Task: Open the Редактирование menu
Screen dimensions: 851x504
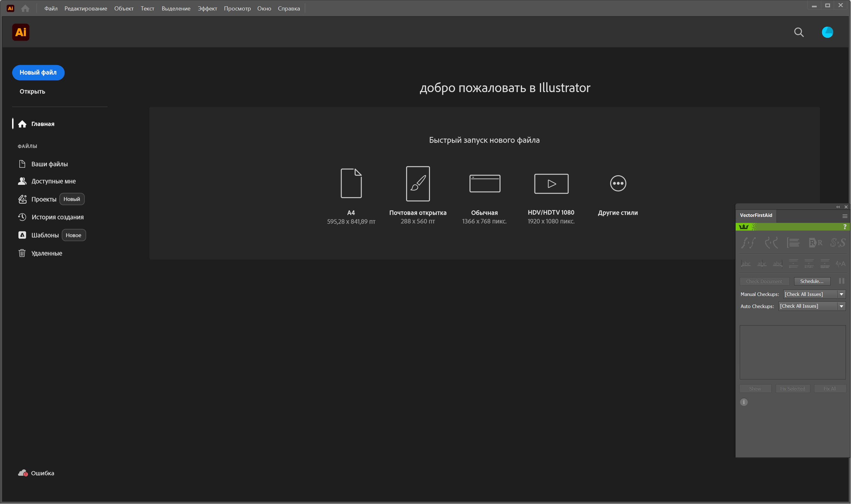Action: click(x=85, y=9)
